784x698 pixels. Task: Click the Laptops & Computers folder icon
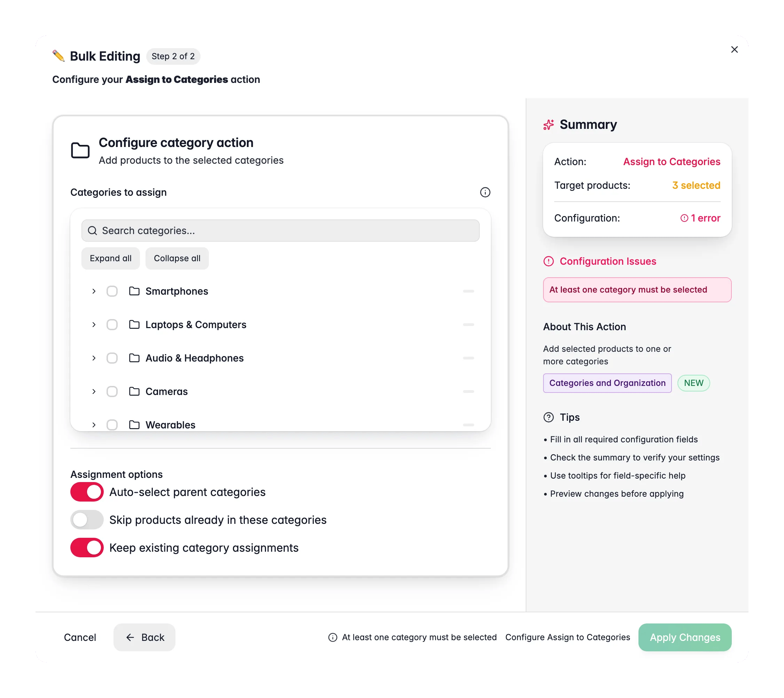coord(134,325)
